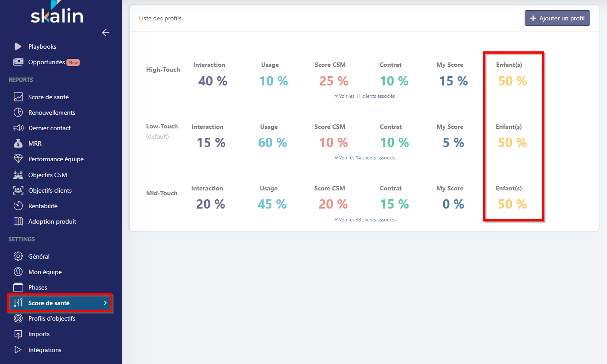Open the Intégrations menu item
This screenshot has height=364, width=607.
pyautogui.click(x=45, y=350)
